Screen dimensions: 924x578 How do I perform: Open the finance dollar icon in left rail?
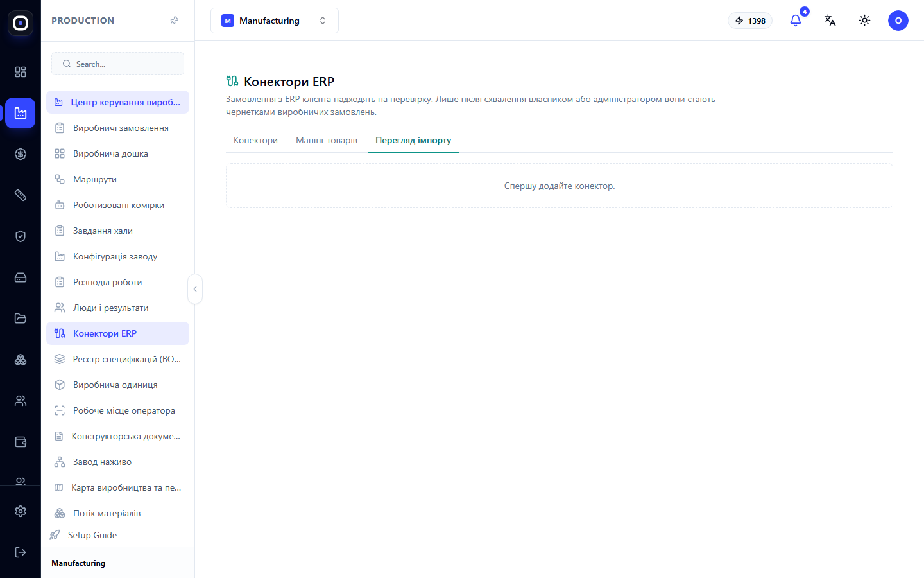pyautogui.click(x=21, y=154)
